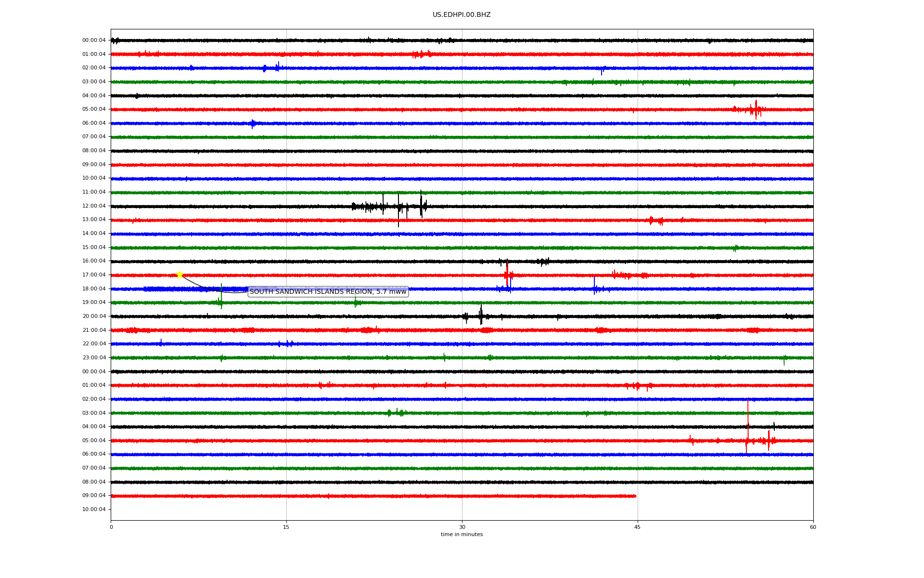
Task: Click the 09:00:04 last red trace end
Action: [635, 496]
